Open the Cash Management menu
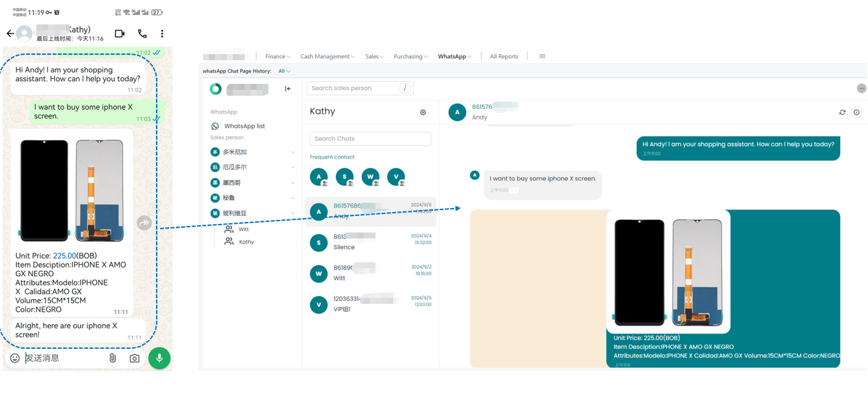Image resolution: width=868 pixels, height=399 pixels. (327, 57)
